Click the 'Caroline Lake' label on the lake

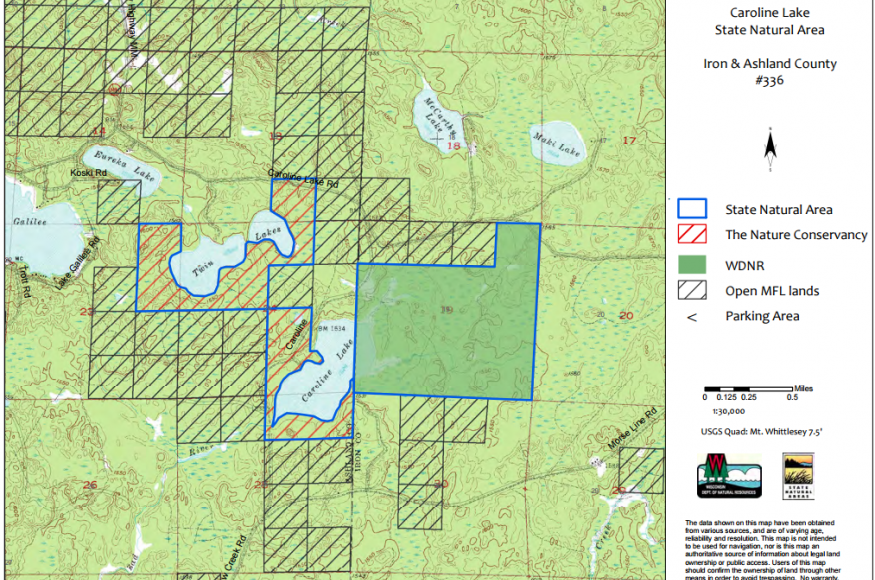coord(327,370)
